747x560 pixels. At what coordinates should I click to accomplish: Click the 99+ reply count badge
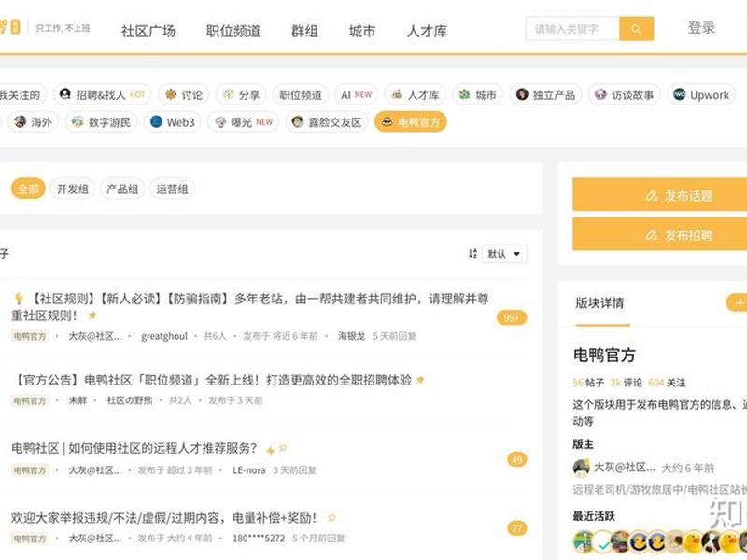(x=511, y=317)
